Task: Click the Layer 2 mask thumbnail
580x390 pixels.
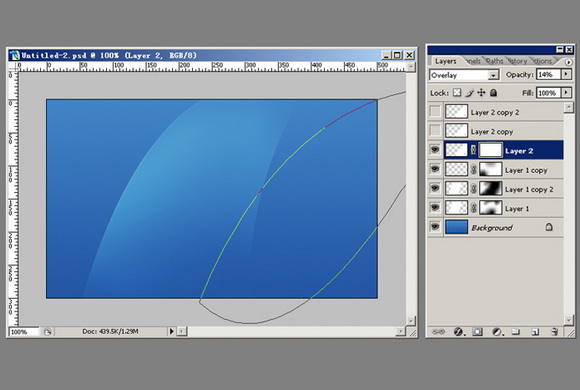Action: (x=490, y=150)
